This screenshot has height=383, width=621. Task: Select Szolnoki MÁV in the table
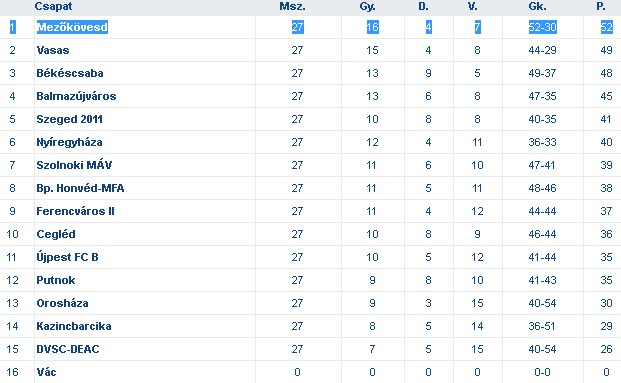click(x=74, y=165)
